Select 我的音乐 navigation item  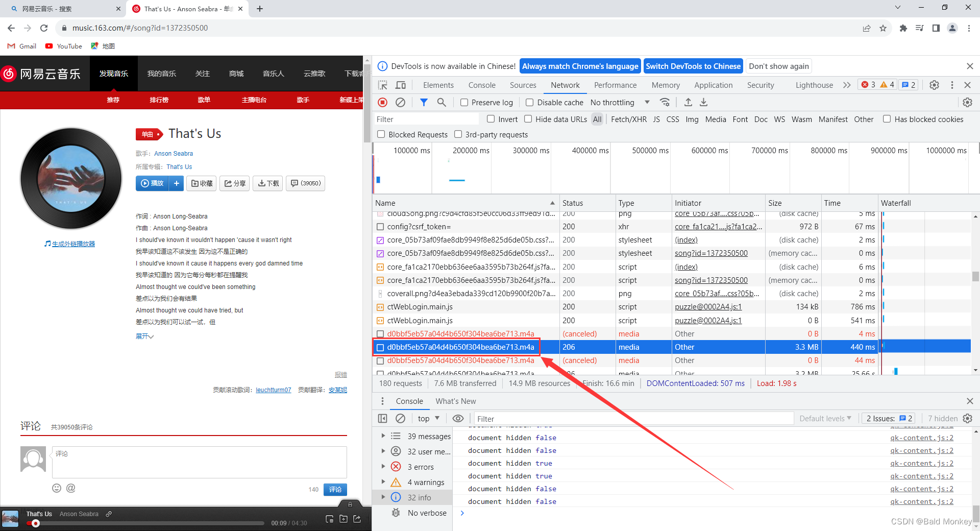(x=161, y=74)
